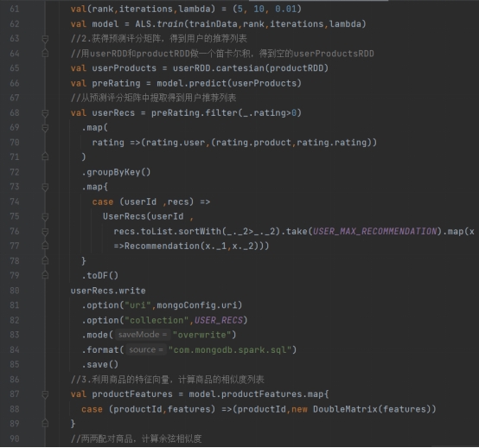This screenshot has height=448, width=479.
Task: Click the case keyword on line 74
Action: tap(103, 202)
